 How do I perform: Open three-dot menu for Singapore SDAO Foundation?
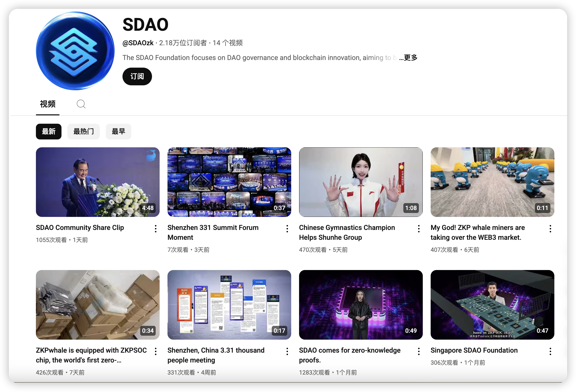pos(550,351)
